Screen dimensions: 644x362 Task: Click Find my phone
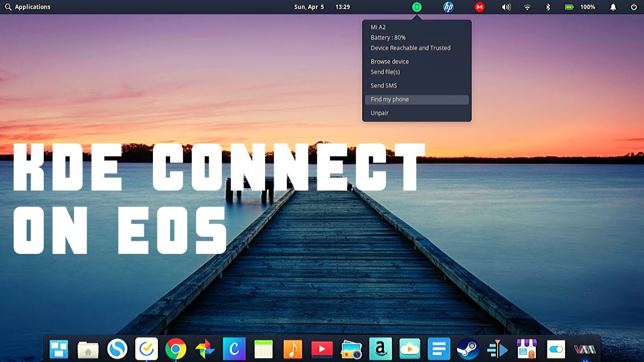(417, 100)
